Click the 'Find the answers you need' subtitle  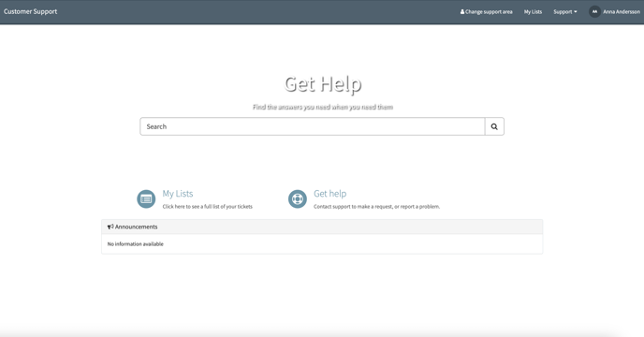tap(323, 107)
